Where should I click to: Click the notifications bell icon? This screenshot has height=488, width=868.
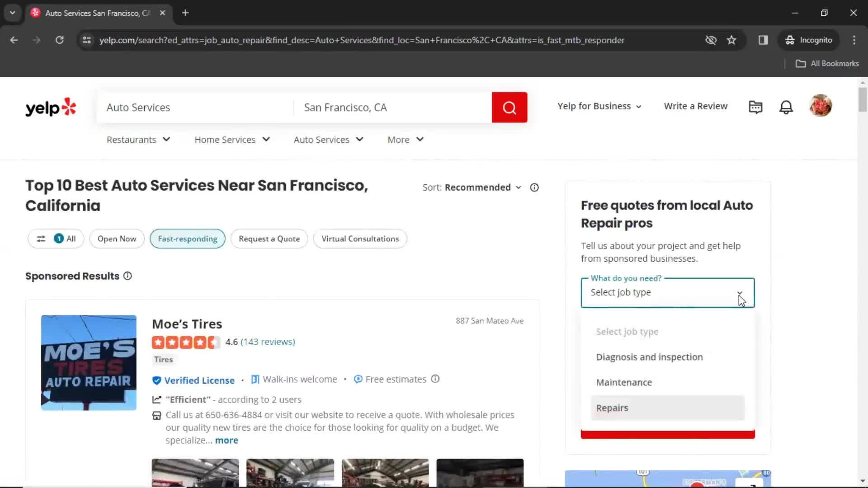point(786,106)
